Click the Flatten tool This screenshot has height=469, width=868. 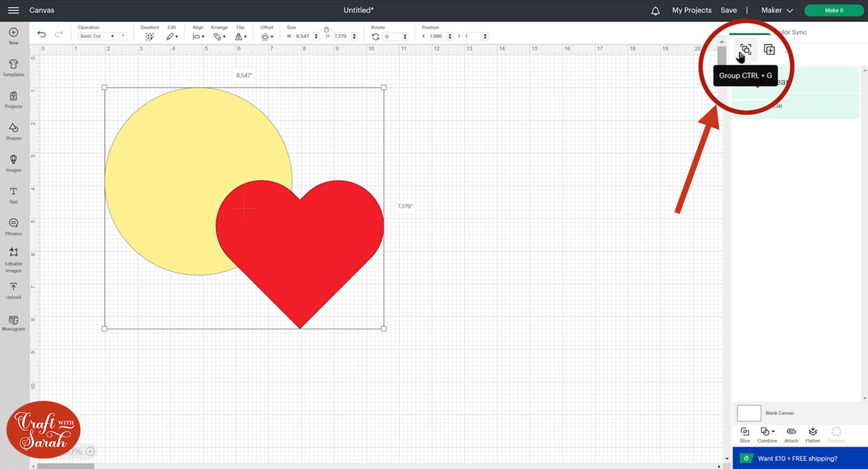pyautogui.click(x=812, y=435)
